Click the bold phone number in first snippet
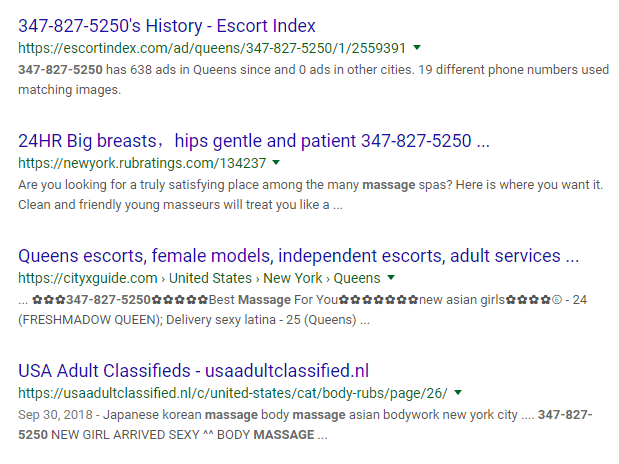The width and height of the screenshot is (619, 464). 58,71
